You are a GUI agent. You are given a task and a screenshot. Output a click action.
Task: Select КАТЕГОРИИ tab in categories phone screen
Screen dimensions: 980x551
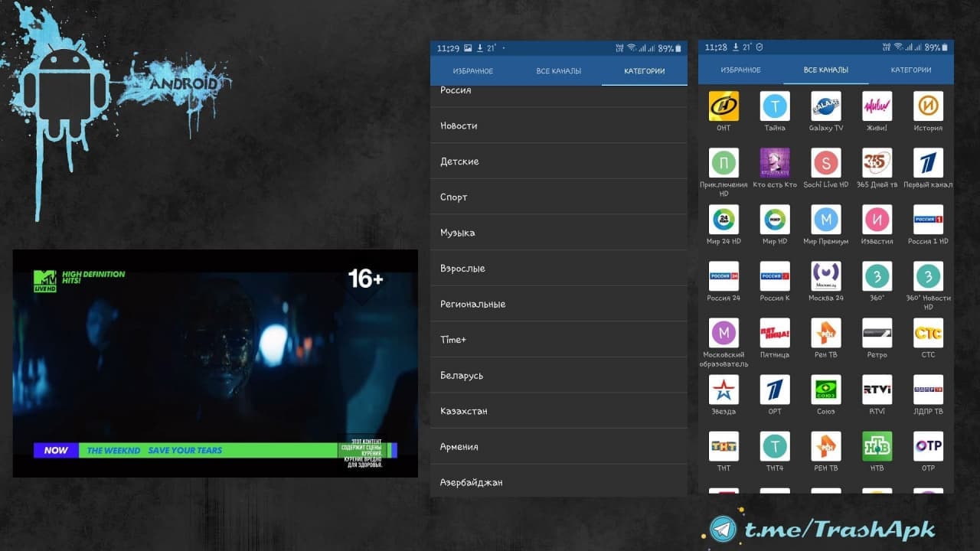(645, 71)
